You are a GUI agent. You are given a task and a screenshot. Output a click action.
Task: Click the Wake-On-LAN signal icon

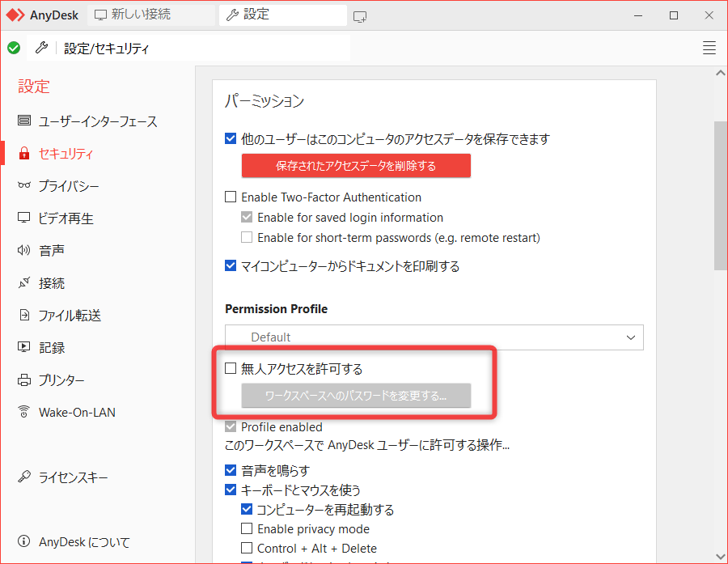[x=23, y=412]
